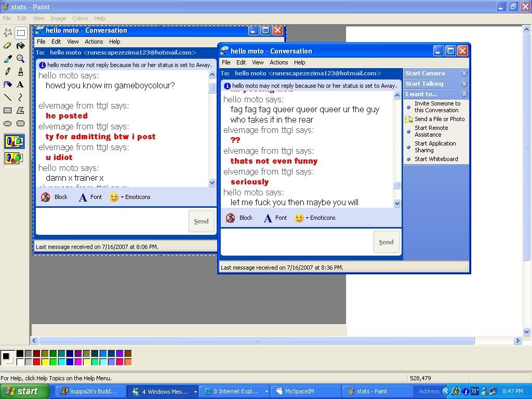This screenshot has height=399, width=532.
Task: Expand the Start Camera section
Action: (464, 73)
